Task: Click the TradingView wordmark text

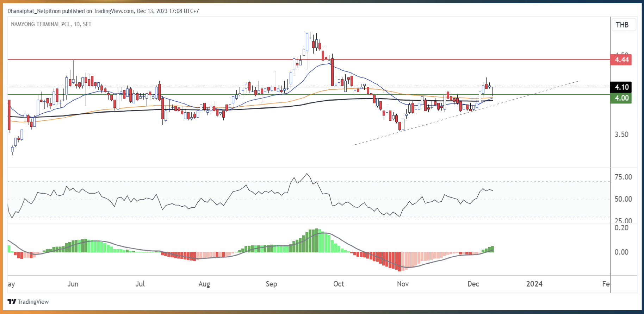Action: point(33,302)
